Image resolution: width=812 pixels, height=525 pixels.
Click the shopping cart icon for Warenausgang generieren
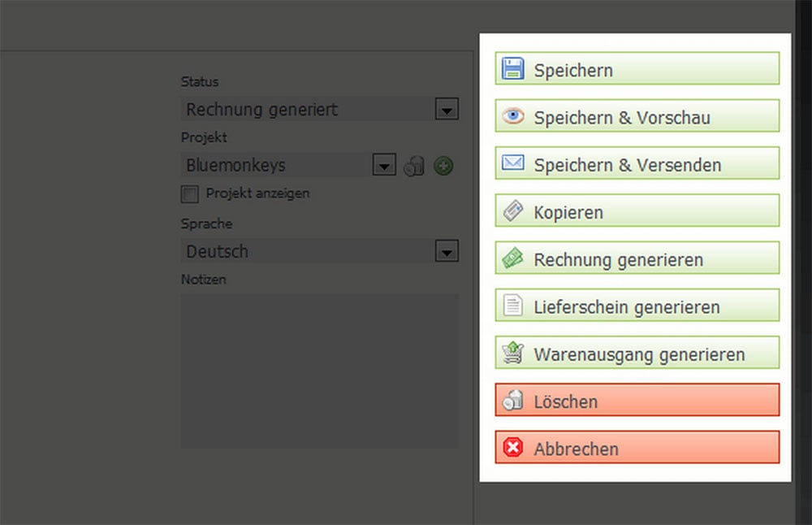(x=512, y=353)
